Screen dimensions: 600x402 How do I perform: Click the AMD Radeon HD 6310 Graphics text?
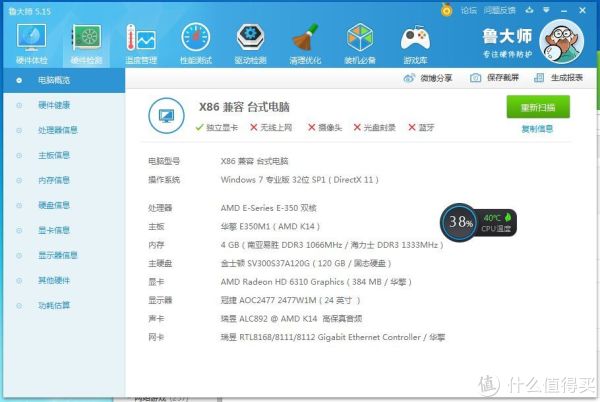(316, 282)
